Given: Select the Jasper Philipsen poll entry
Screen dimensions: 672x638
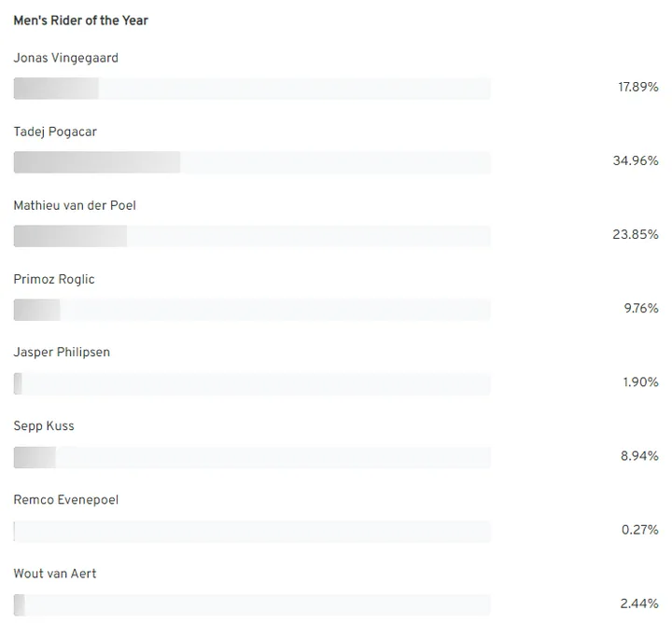Looking at the screenshot, I should point(62,353).
